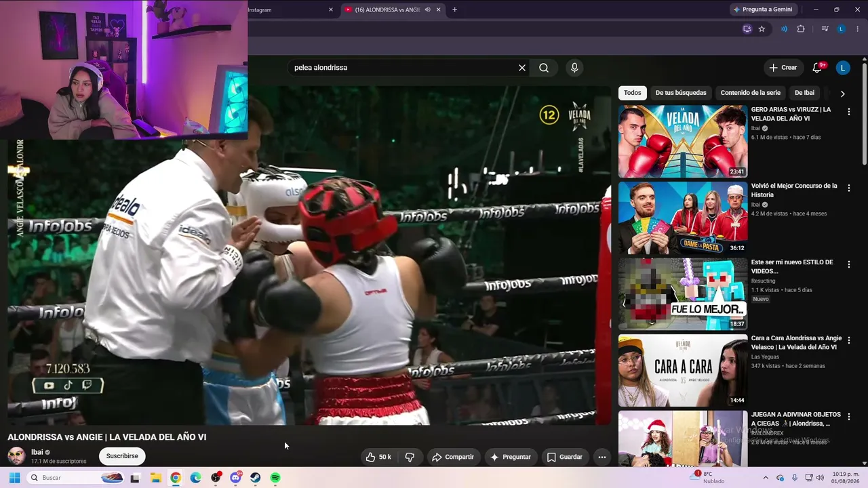Open the CARA A CARA video thumbnail
868x488 pixels.
click(x=683, y=371)
